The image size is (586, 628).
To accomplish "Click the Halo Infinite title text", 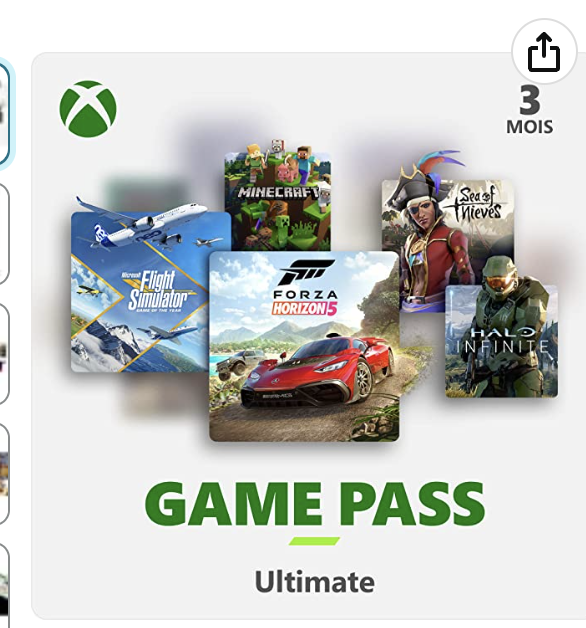I will pyautogui.click(x=501, y=340).
